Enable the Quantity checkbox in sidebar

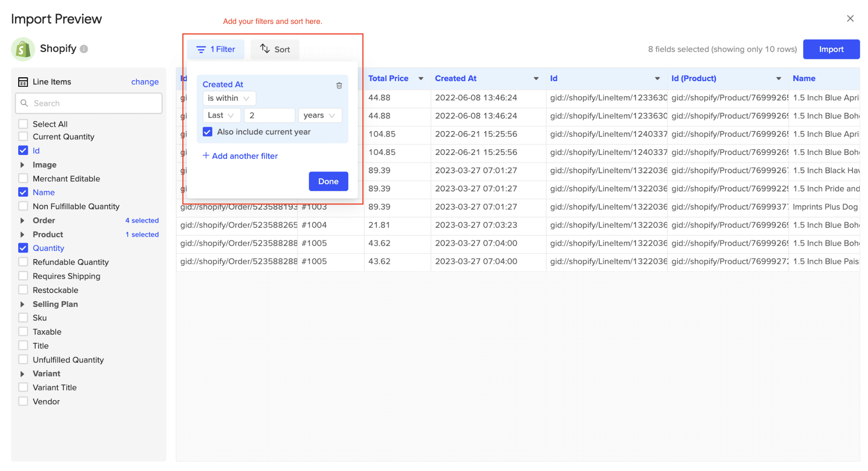[22, 248]
